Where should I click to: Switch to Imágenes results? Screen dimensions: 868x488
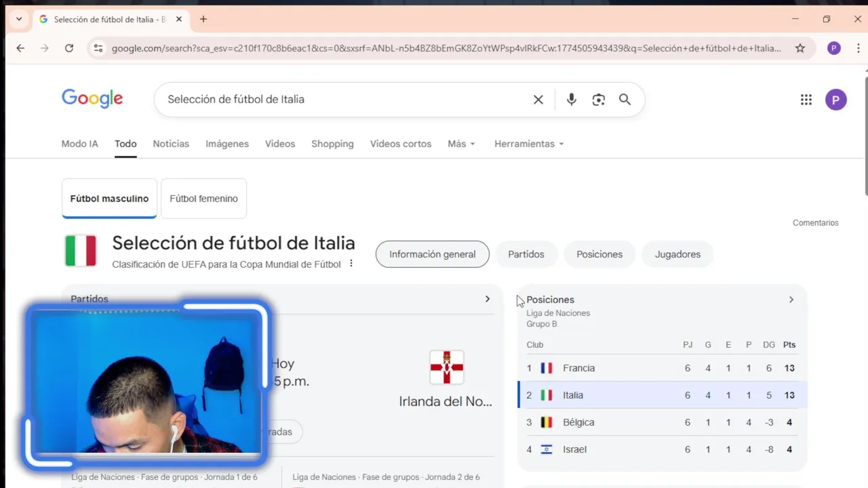coord(227,144)
